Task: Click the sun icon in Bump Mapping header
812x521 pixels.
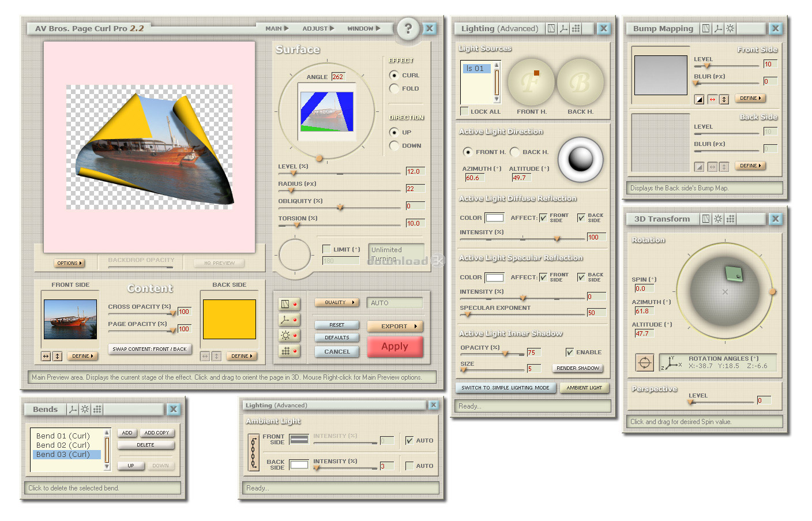Action: tap(730, 28)
